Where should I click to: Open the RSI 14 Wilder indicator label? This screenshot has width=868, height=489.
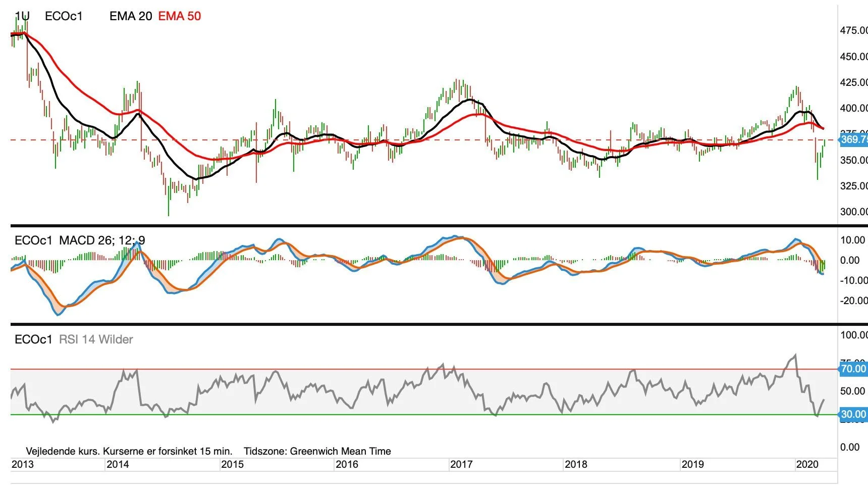[96, 339]
